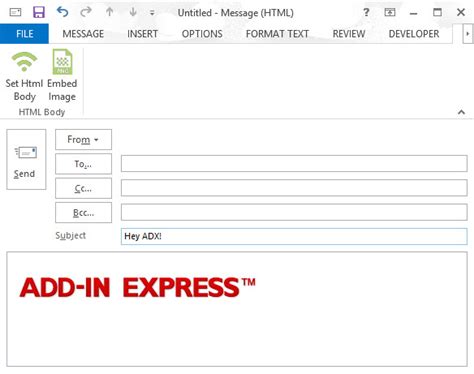The width and height of the screenshot is (474, 374).
Task: Open Ribbon Display Options icon
Action: pos(390,12)
